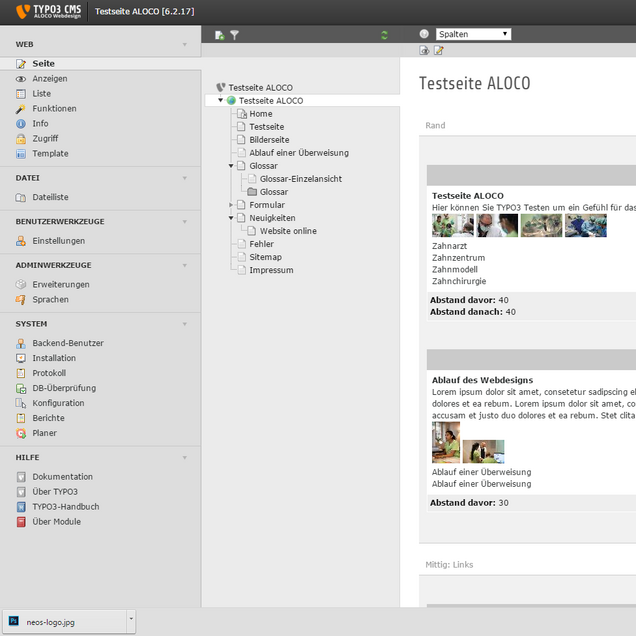Collapse the DATEI module group
Screen dimensions: 636x636
(185, 178)
